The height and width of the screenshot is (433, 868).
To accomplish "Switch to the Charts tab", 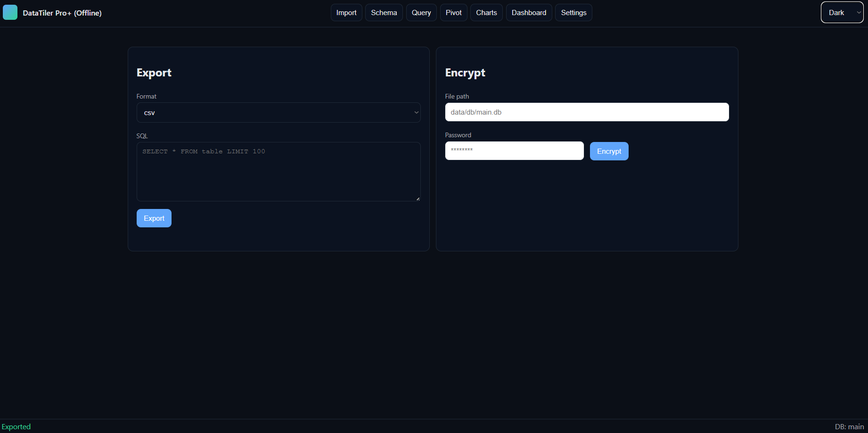I will click(x=486, y=13).
